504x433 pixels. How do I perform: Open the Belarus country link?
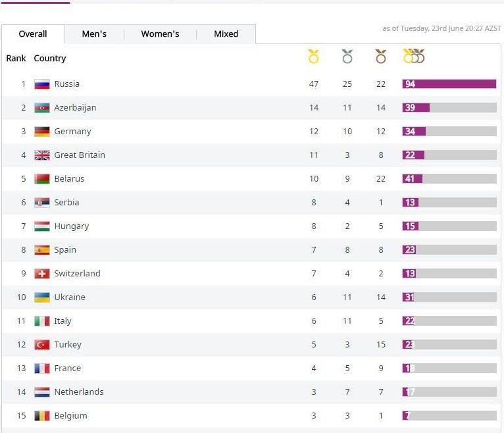click(69, 179)
